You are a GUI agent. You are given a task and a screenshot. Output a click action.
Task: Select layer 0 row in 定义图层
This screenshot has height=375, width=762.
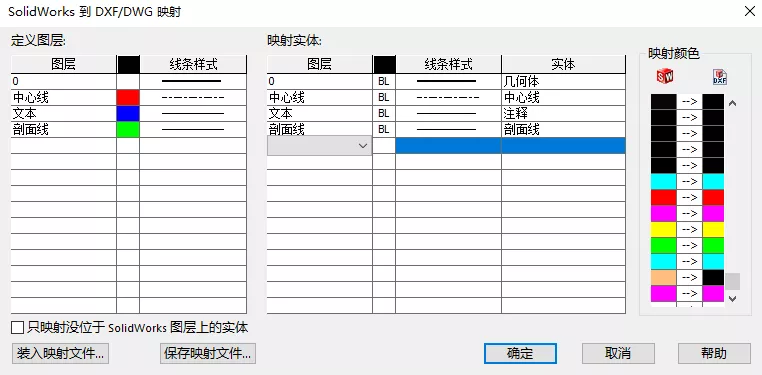coord(64,82)
